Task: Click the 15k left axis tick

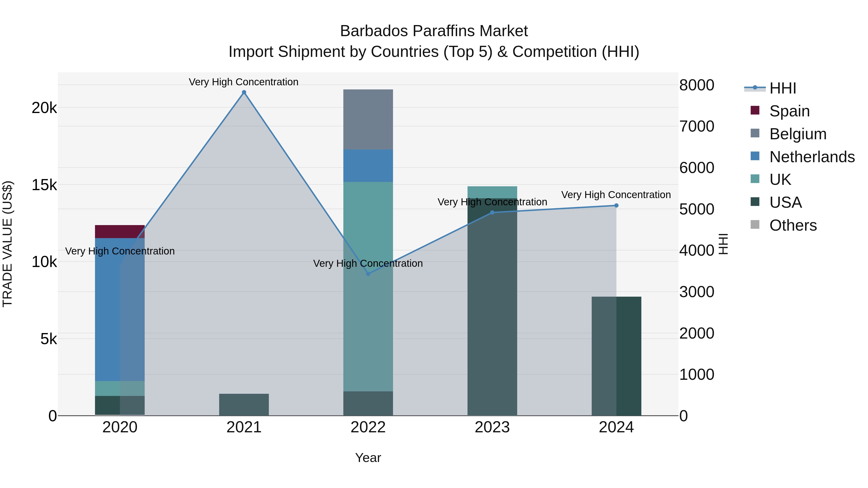Action: (44, 185)
